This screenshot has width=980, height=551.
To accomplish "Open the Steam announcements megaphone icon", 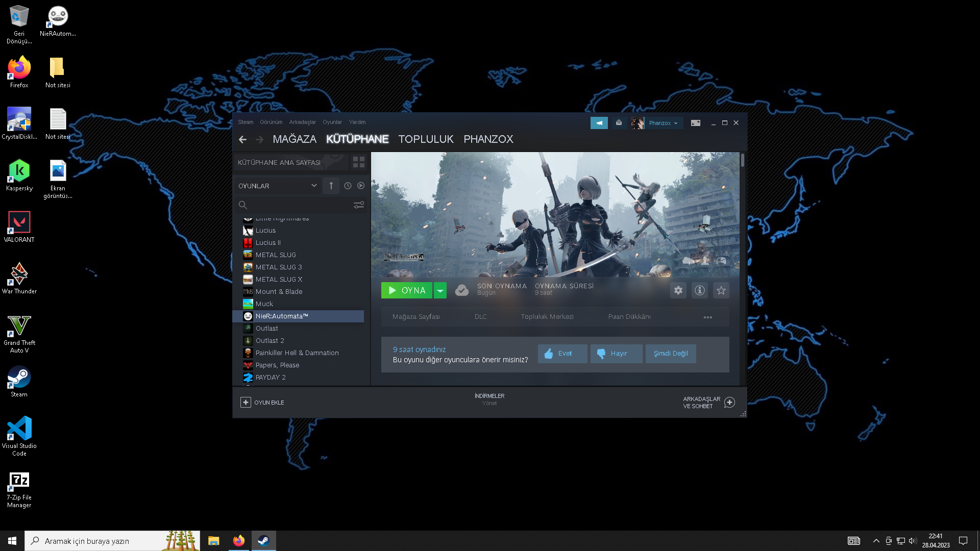I will coord(599,123).
